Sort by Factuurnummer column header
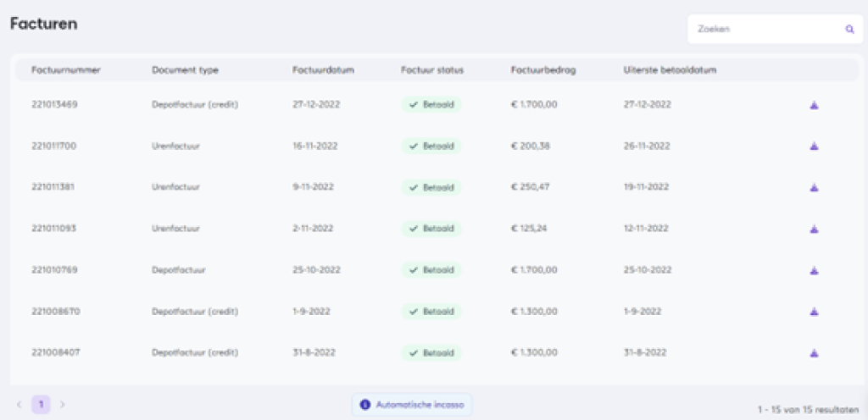This screenshot has height=420, width=868. (x=66, y=69)
